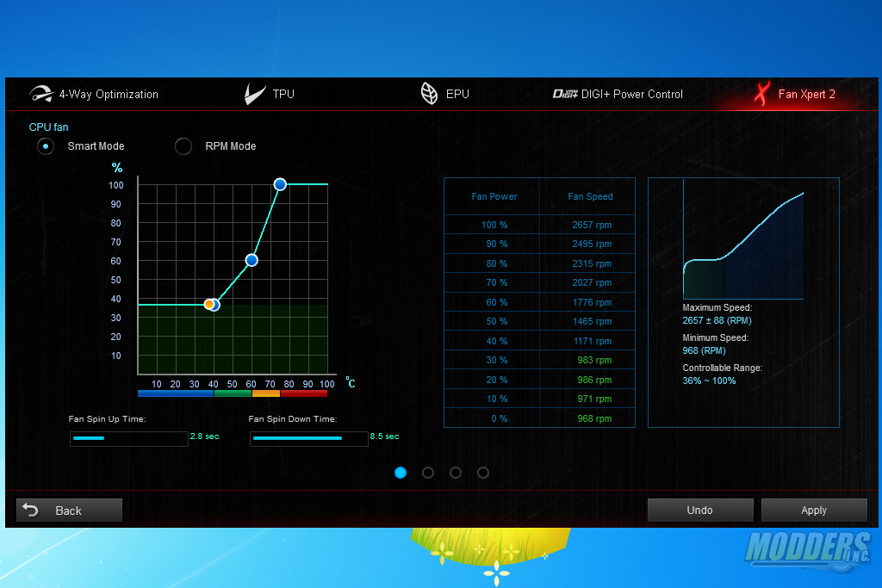Click the 986 rpm fan speed value
Image resolution: width=882 pixels, height=588 pixels.
[x=594, y=380]
